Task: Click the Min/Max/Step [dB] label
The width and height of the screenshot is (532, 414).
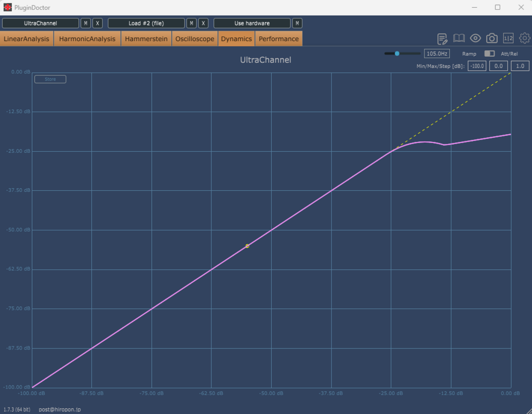Action: [441, 66]
